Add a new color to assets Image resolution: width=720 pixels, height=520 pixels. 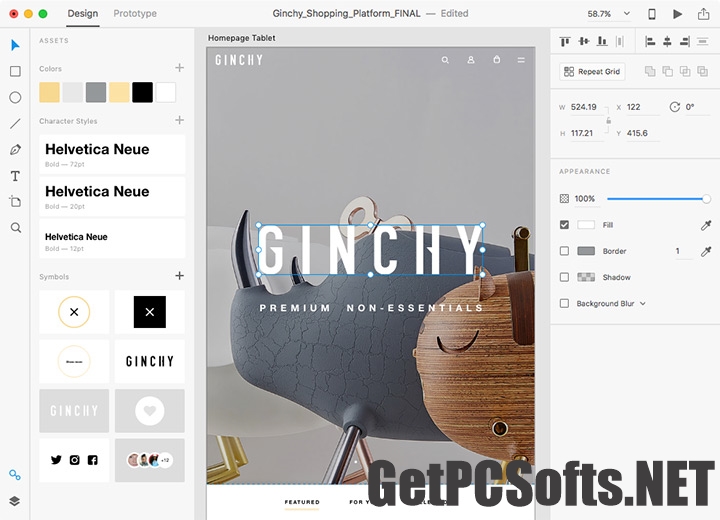180,68
